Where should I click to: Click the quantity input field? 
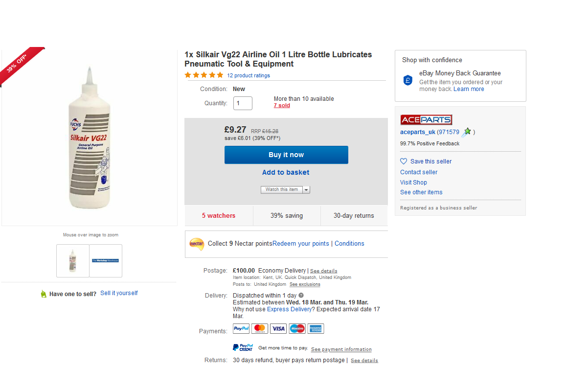(243, 103)
